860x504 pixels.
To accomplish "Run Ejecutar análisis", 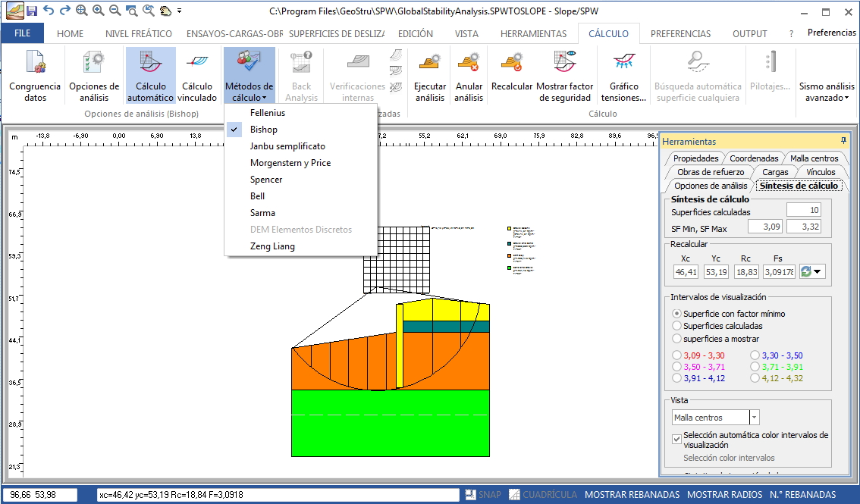I will [430, 76].
